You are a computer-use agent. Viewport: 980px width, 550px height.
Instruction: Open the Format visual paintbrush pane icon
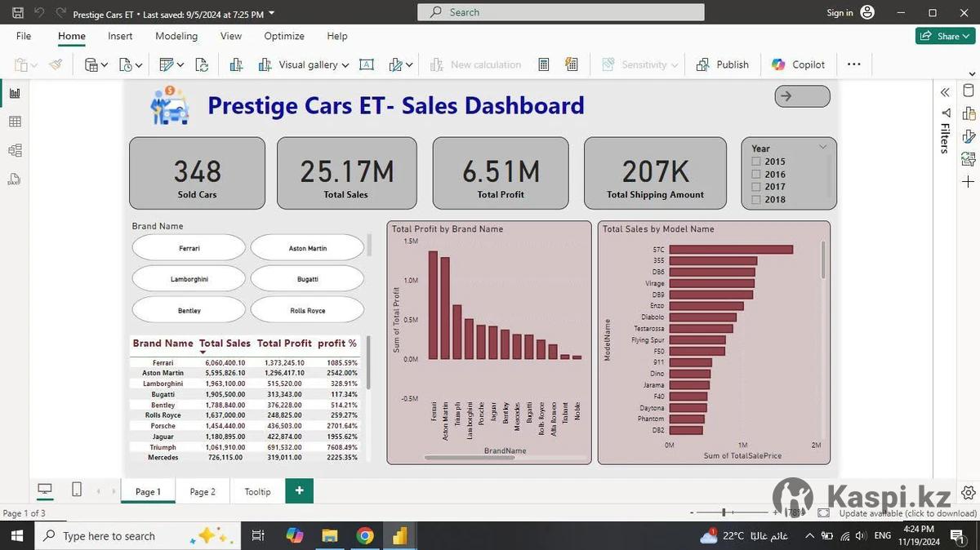click(x=969, y=136)
